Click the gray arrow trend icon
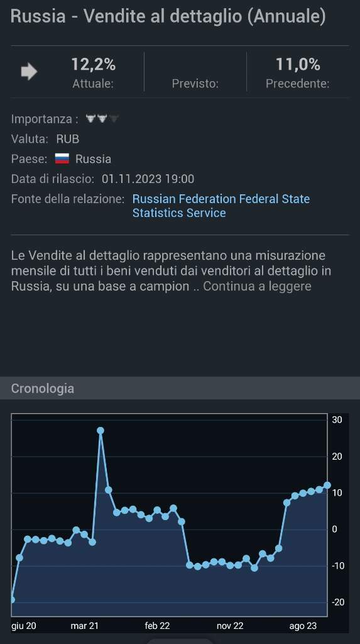The image size is (360, 644). point(29,72)
